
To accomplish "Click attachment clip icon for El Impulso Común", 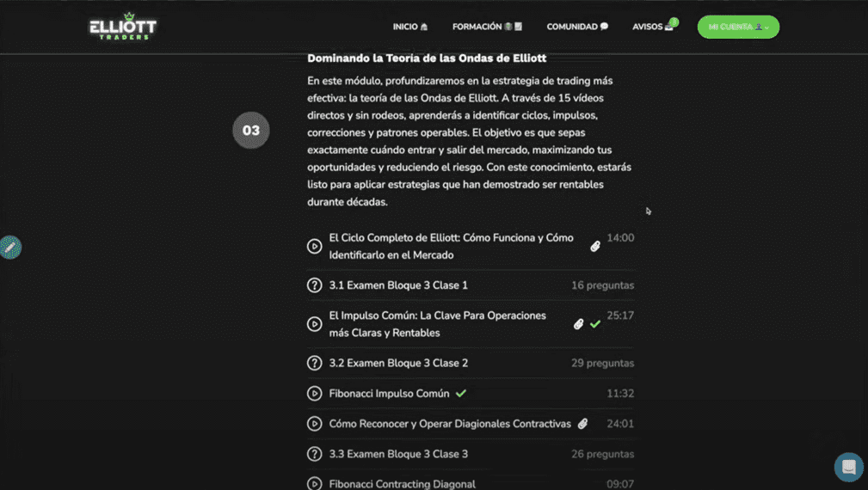I will [x=578, y=324].
